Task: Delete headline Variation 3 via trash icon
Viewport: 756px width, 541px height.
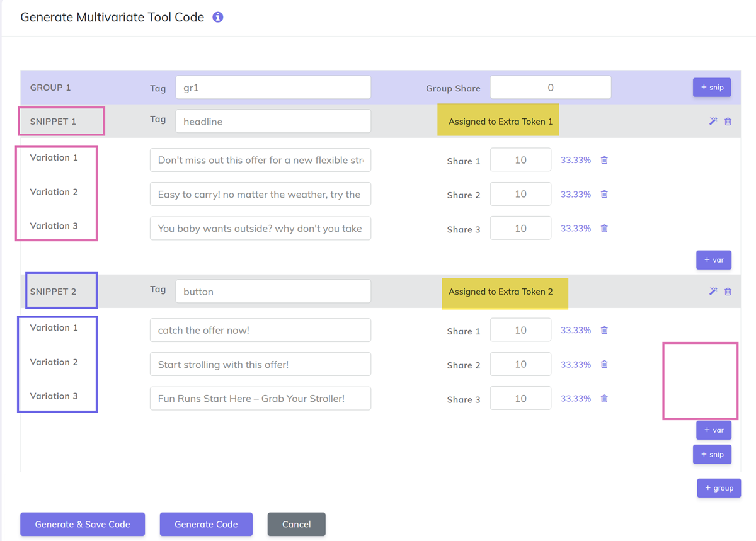Action: tap(604, 228)
